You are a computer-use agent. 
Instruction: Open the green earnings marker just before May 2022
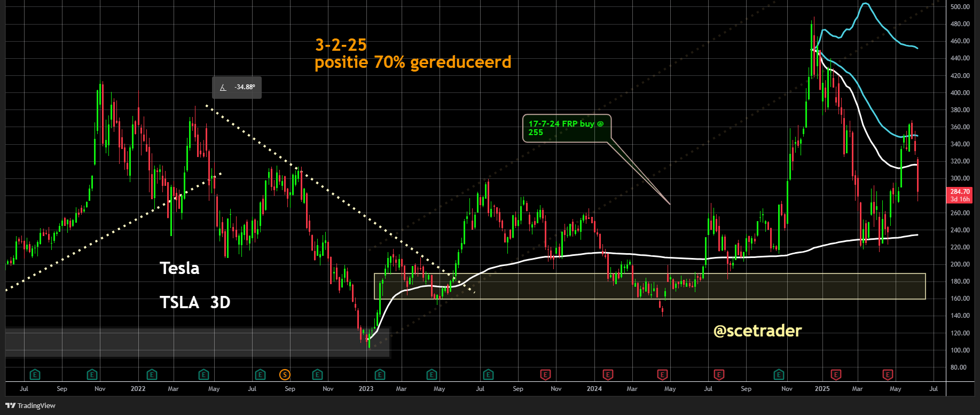tap(203, 374)
